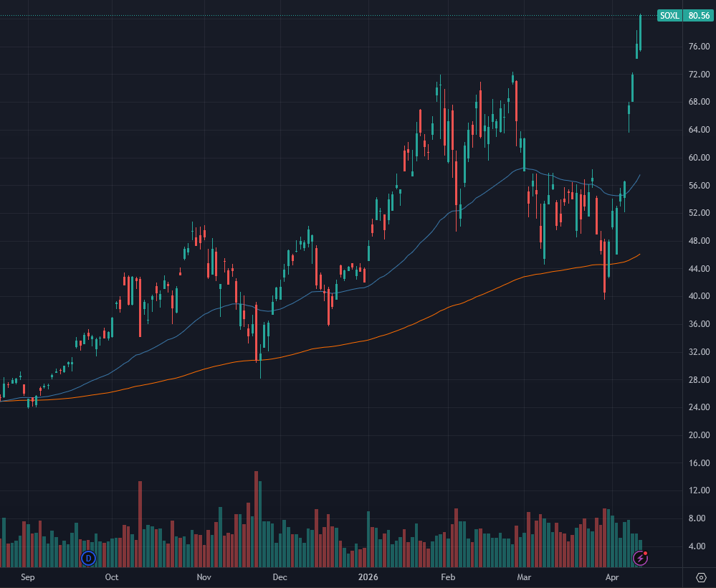The height and width of the screenshot is (588, 716).
Task: Click the 12.00 price scale label
Action: point(699,490)
